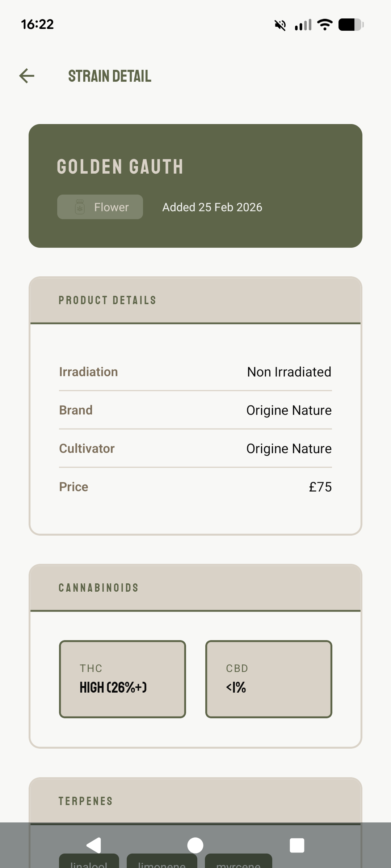The width and height of the screenshot is (391, 868).
Task: Tap the Wi-Fi status icon
Action: click(324, 25)
